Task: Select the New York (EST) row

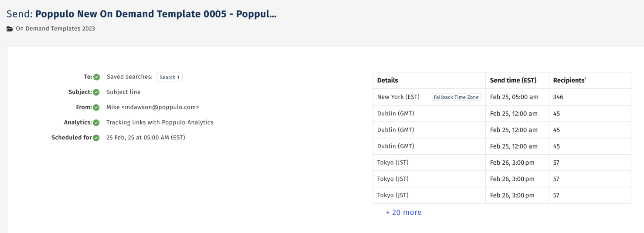Action: [502, 97]
